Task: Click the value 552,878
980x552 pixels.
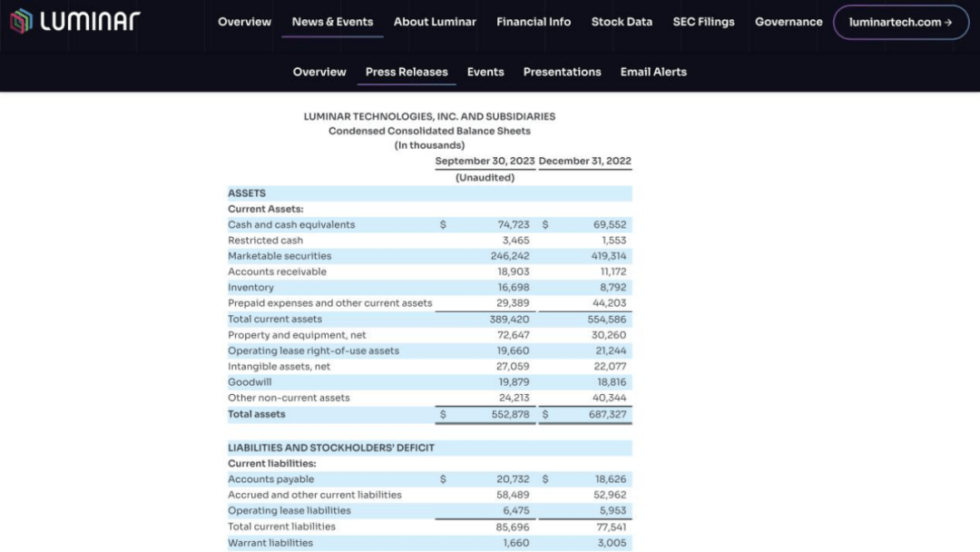Action: click(510, 414)
